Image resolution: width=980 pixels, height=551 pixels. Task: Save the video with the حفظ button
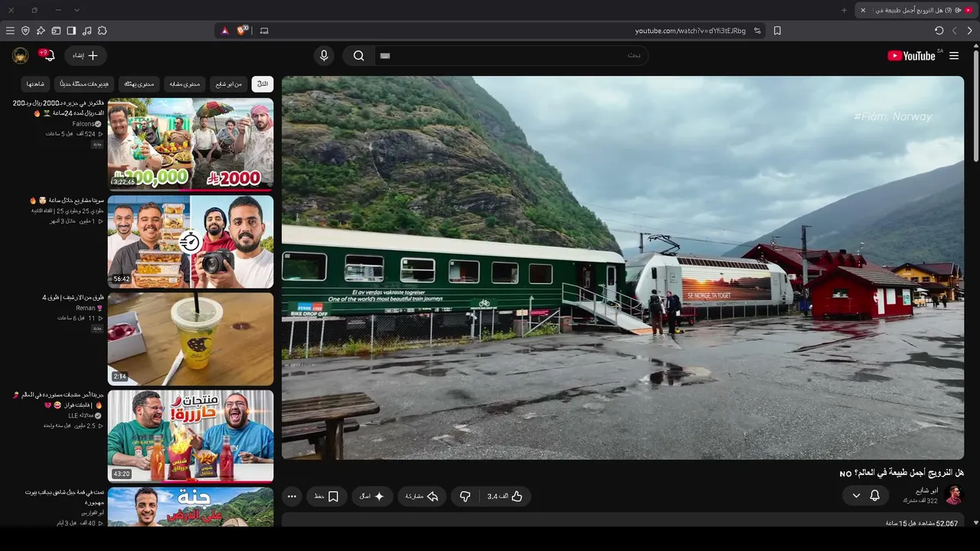pos(327,497)
